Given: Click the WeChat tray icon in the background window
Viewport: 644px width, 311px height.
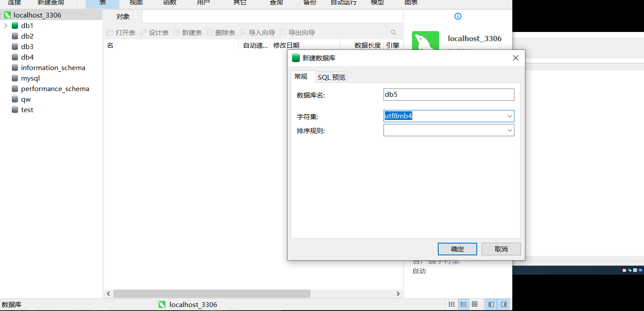Looking at the screenshot, I should (x=630, y=270).
